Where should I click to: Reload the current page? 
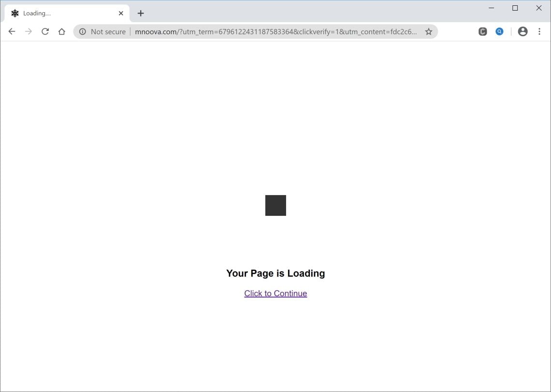pyautogui.click(x=45, y=31)
